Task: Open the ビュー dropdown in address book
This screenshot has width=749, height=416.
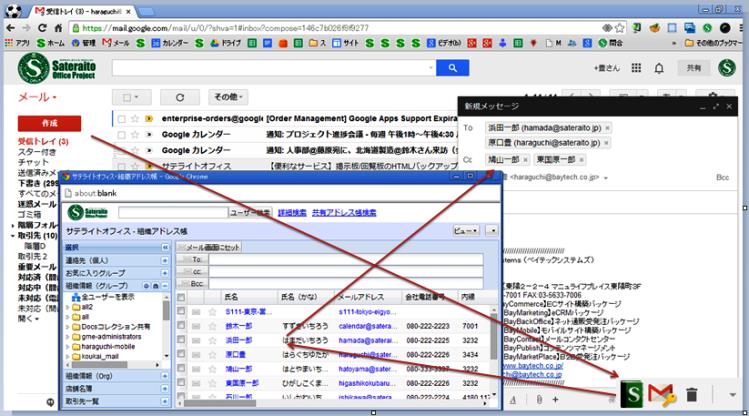Action: (466, 231)
